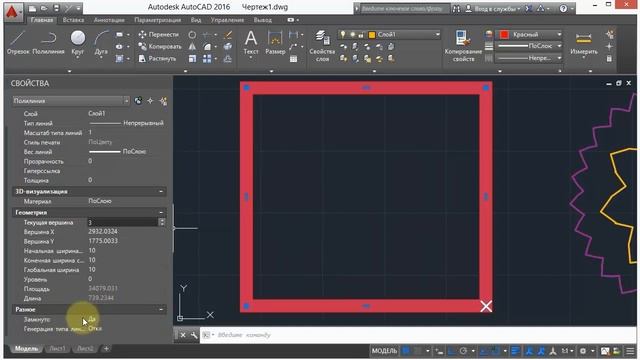Select the mirror tool icon
The height and width of the screenshot is (360, 640).
192,47
